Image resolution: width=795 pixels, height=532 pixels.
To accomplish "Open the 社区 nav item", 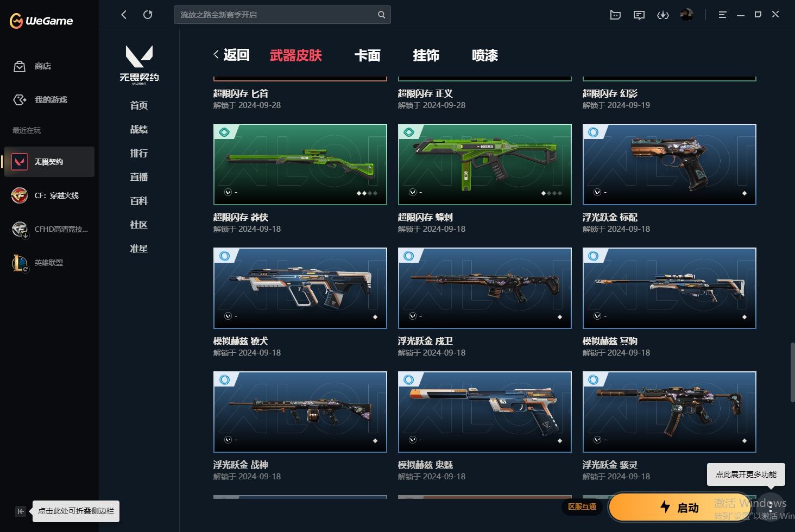I will click(139, 225).
